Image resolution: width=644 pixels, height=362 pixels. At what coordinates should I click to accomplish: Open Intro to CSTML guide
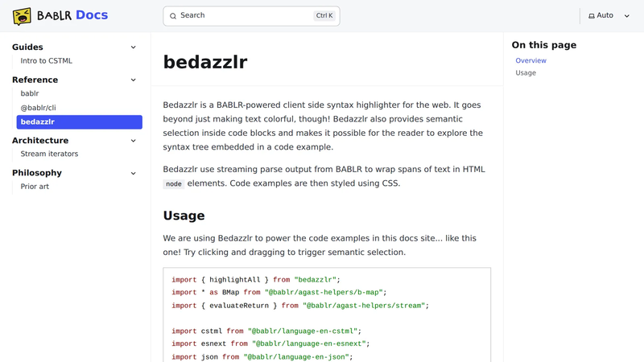pos(47,61)
